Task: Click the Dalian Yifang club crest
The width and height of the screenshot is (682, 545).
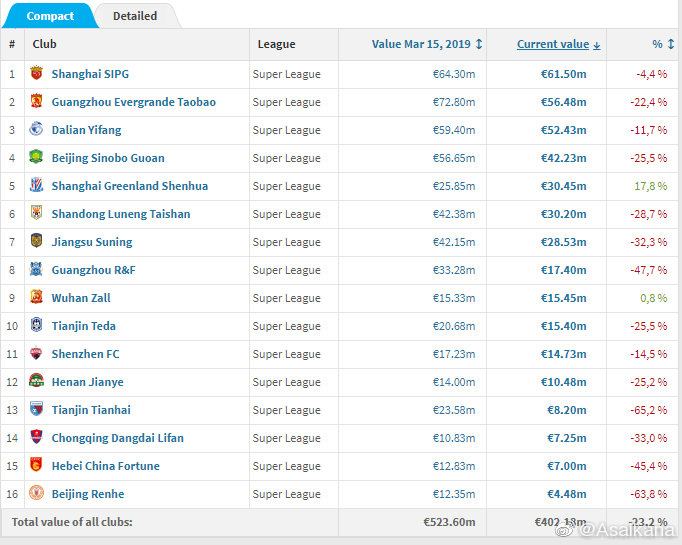Action: (37, 130)
